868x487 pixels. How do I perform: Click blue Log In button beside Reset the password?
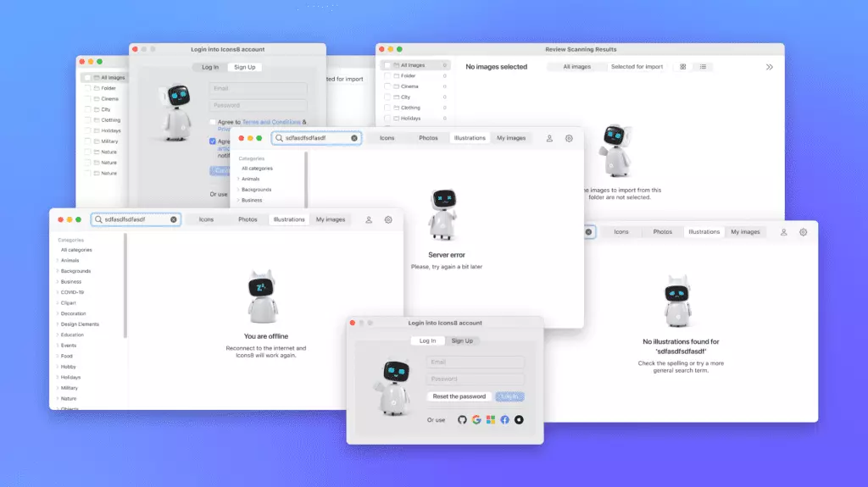click(x=509, y=396)
